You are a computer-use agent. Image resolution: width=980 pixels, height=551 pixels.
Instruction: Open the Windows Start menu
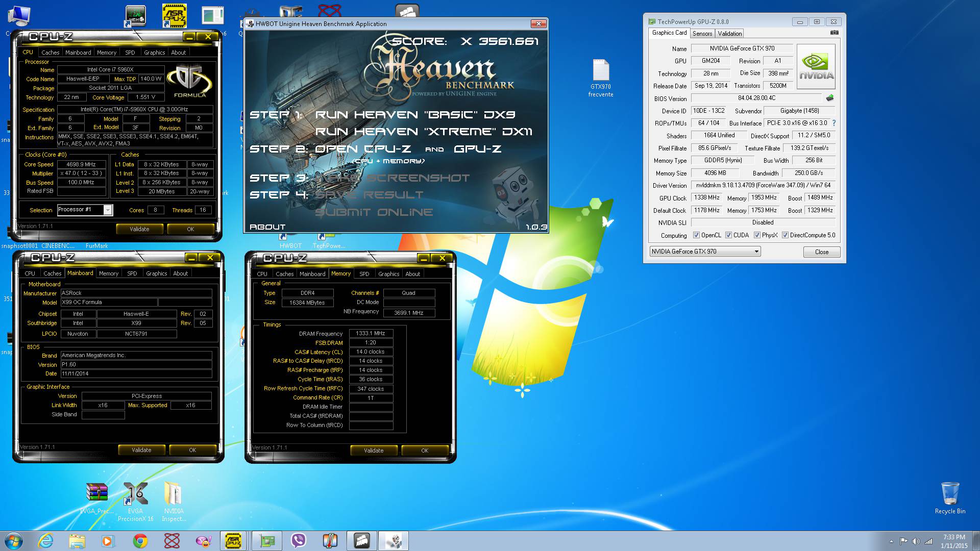click(13, 541)
